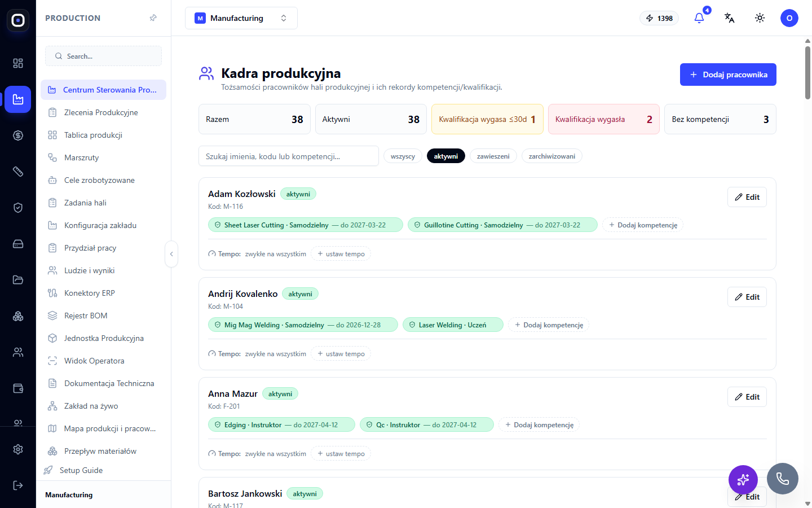812x508 pixels.
Task: Click the logout icon in the rail
Action: pyautogui.click(x=18, y=485)
